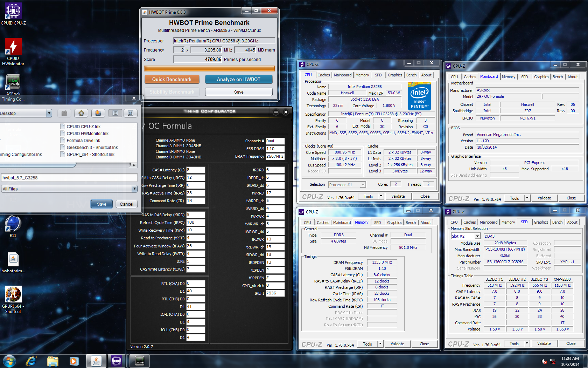Click the CAS# Latency (CL) value field
The width and height of the screenshot is (588, 368).
196,170
